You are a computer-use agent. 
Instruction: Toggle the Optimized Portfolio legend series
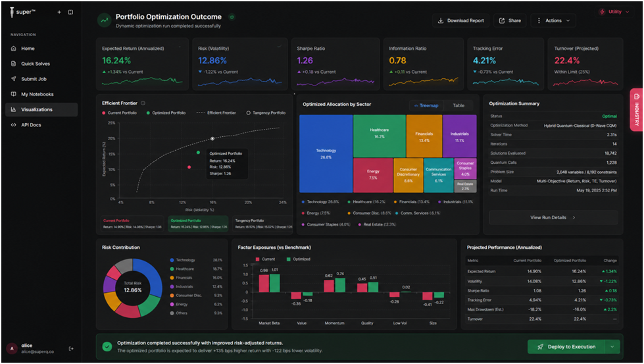166,113
